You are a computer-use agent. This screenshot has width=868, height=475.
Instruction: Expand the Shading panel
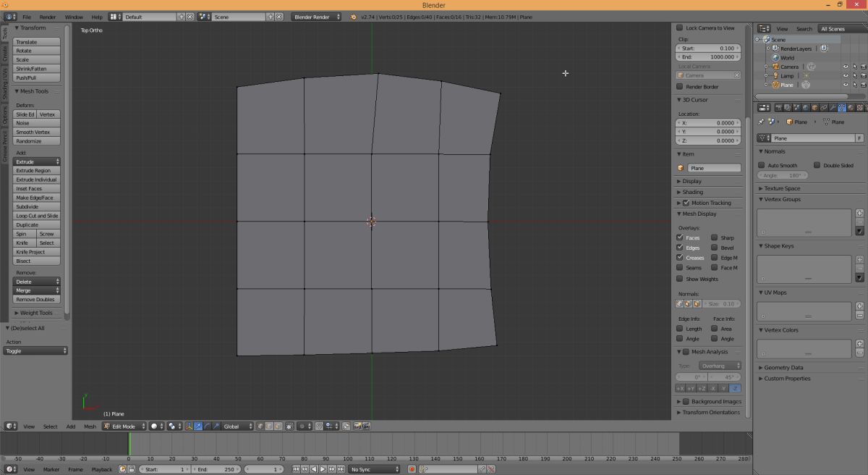(692, 192)
